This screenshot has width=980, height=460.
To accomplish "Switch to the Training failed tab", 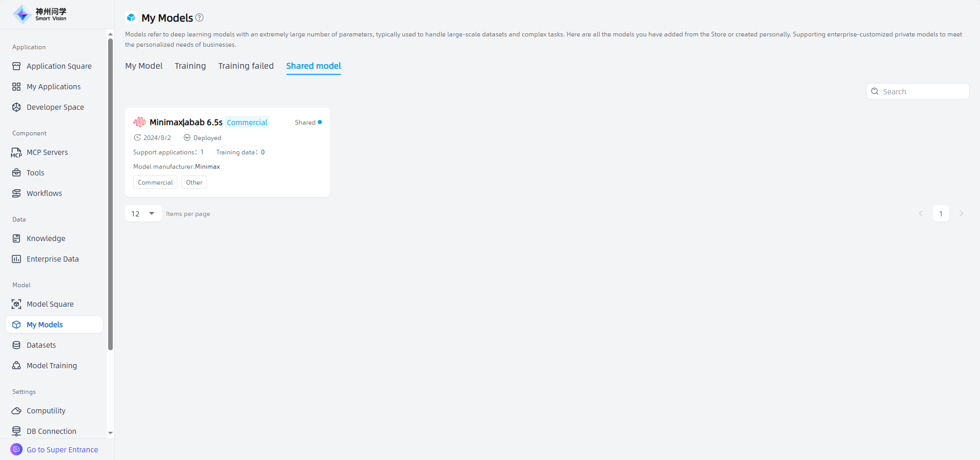I will [246, 66].
